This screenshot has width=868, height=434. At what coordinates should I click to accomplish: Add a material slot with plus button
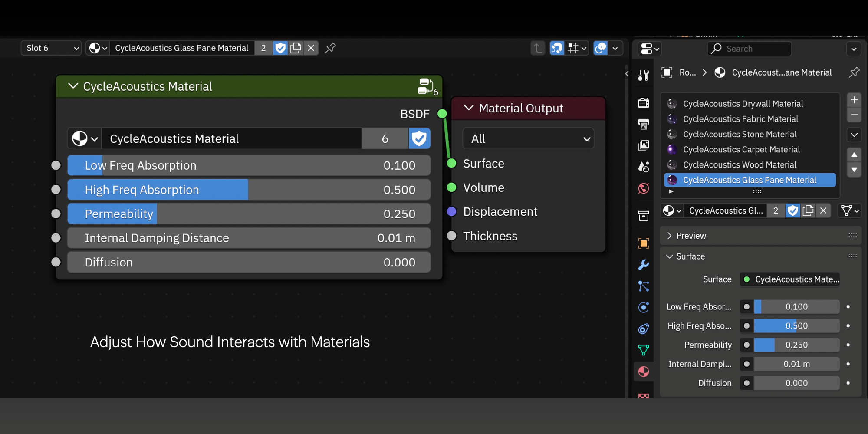coord(854,100)
